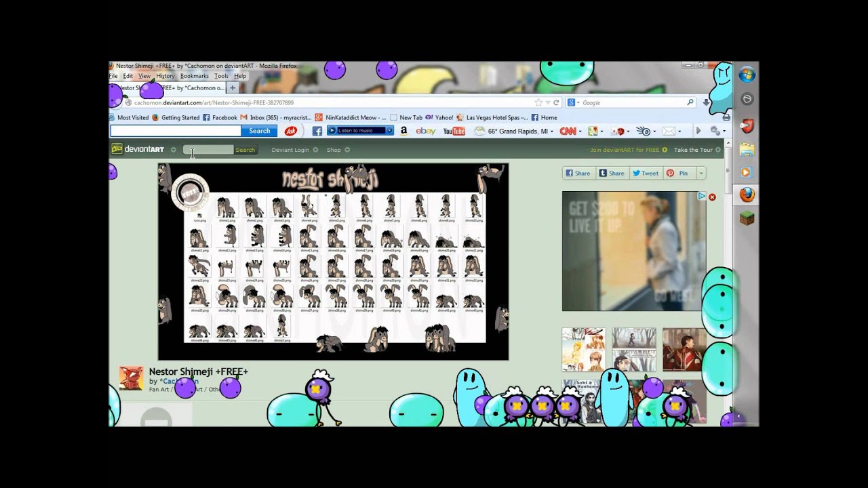Click the Ask toolbar Search button

259,131
